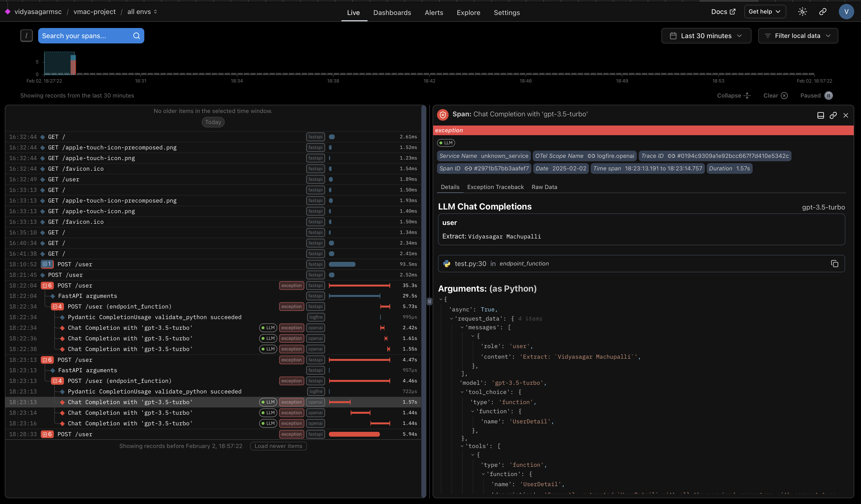The height and width of the screenshot is (504, 861).
Task: Open the Exception Traceback tab
Action: (x=495, y=187)
